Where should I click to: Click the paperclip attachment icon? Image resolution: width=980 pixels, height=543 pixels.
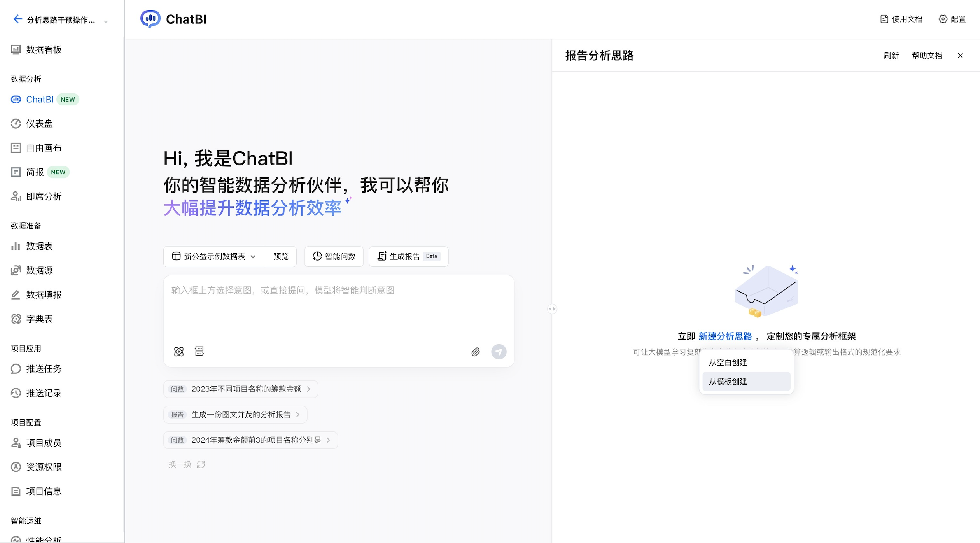476,352
